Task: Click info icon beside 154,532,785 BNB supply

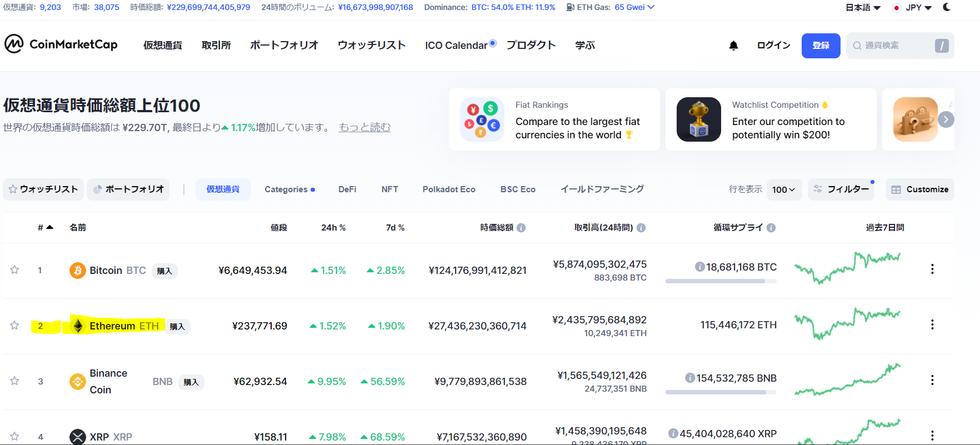Action: click(x=690, y=378)
